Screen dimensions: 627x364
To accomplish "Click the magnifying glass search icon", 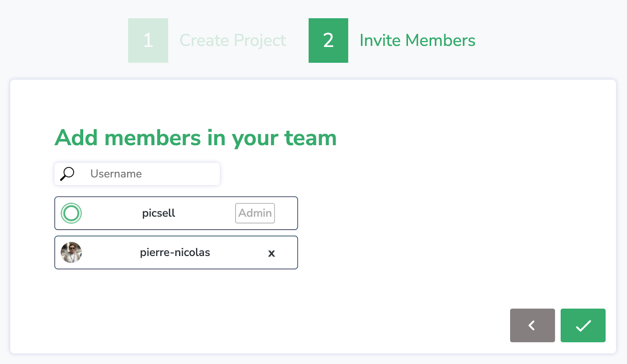I will [67, 174].
